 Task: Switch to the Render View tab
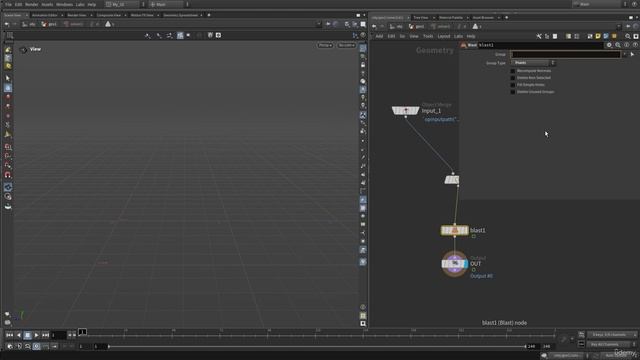tap(77, 15)
